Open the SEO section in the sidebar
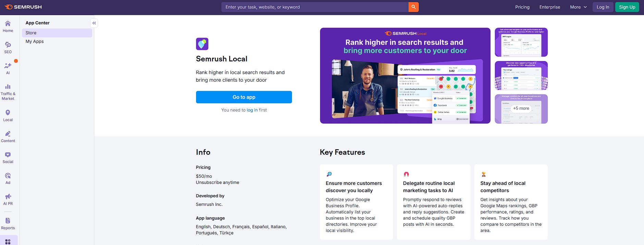The height and width of the screenshot is (245, 644). pos(8,47)
